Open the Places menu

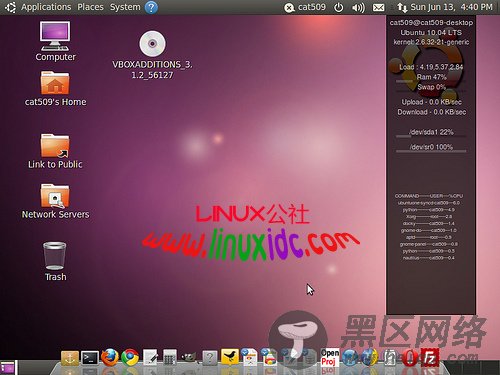pyautogui.click(x=90, y=7)
